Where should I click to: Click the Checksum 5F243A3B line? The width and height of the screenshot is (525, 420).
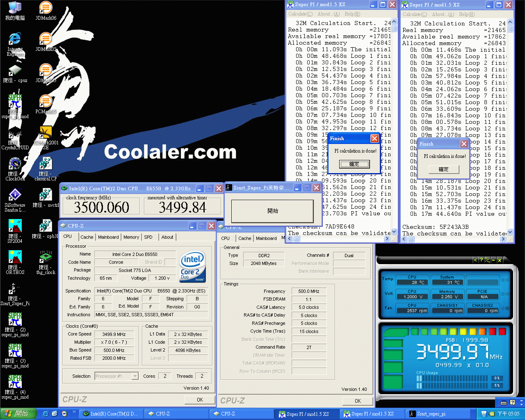tap(436, 227)
